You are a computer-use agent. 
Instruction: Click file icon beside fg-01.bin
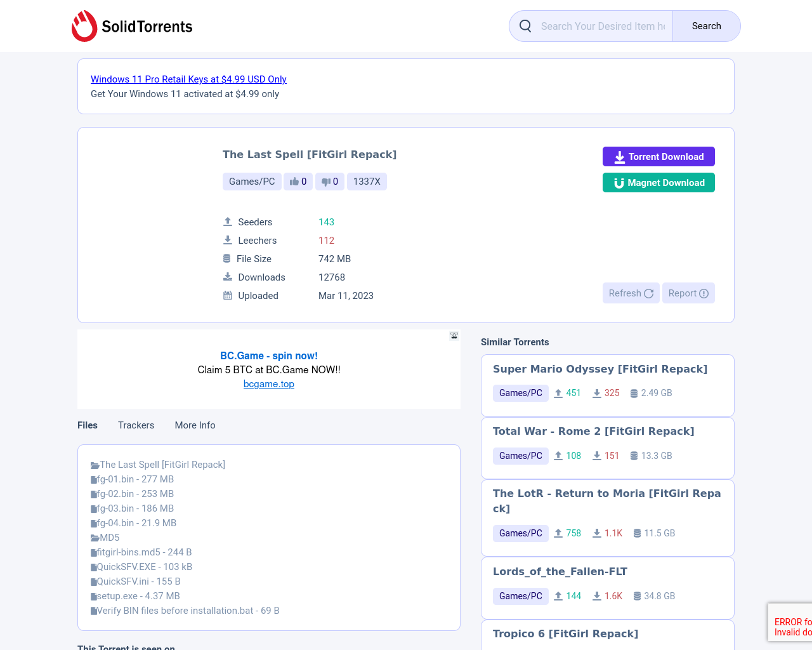tap(94, 480)
